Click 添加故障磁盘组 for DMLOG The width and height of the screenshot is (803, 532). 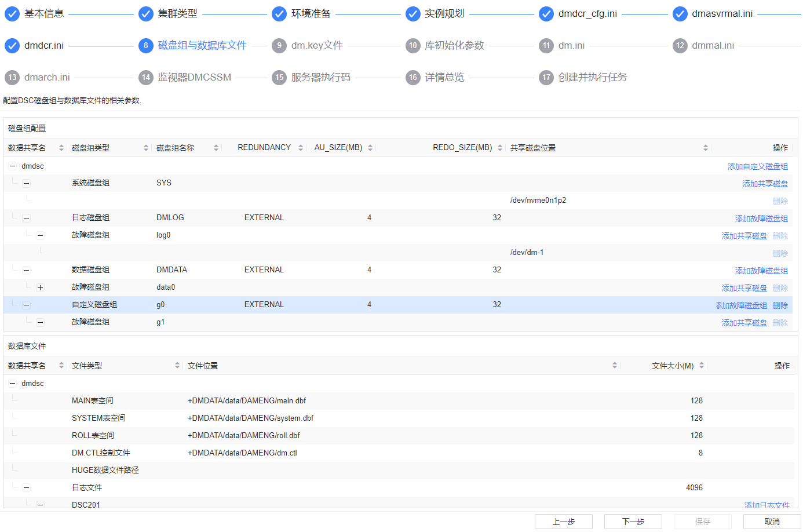(761, 218)
